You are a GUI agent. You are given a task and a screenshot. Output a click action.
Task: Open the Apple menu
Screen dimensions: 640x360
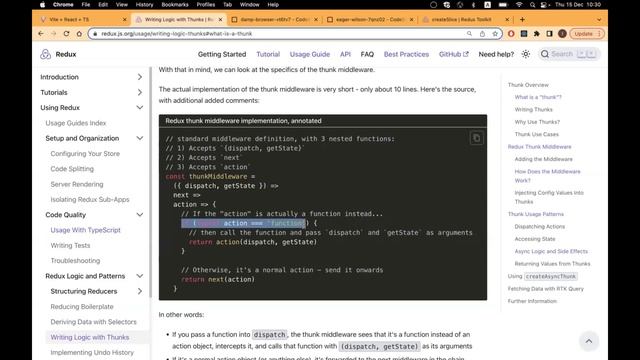[42, 4]
